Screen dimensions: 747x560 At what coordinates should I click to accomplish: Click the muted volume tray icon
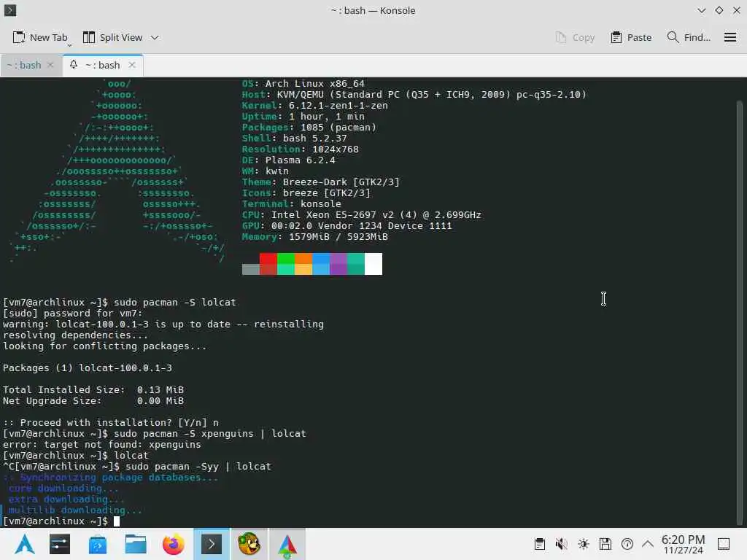(562, 544)
